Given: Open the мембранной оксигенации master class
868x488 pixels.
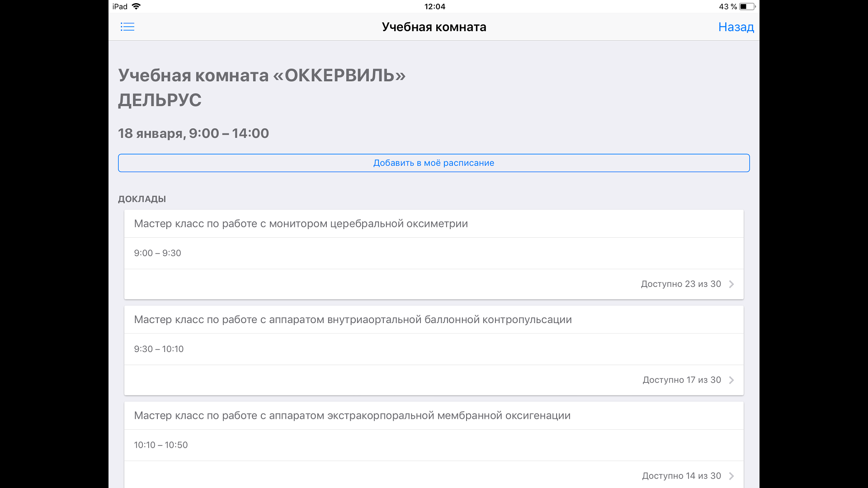Looking at the screenshot, I should 352,415.
